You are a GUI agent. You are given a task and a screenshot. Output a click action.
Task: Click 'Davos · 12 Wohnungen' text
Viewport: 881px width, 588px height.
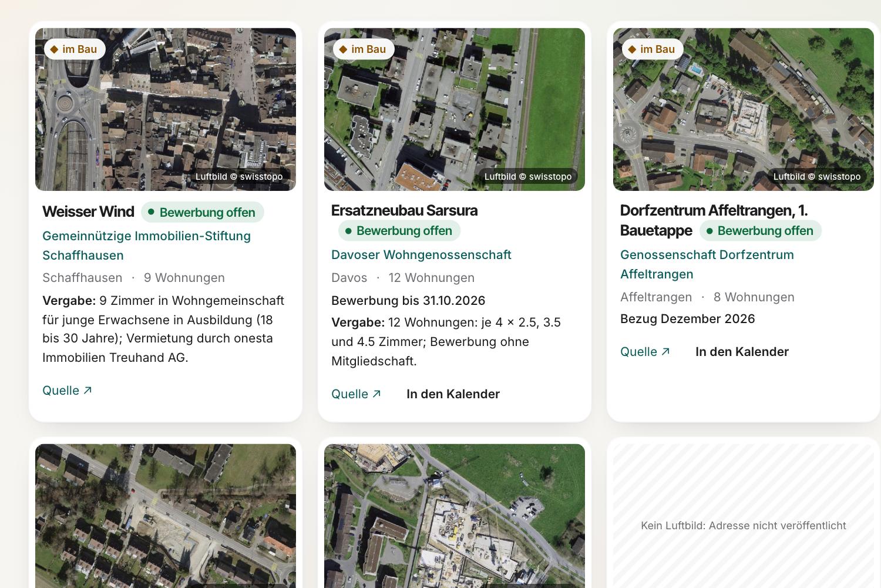[x=403, y=278]
